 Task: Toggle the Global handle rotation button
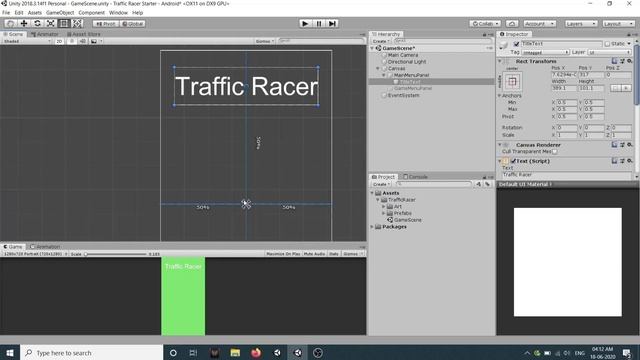[133, 24]
